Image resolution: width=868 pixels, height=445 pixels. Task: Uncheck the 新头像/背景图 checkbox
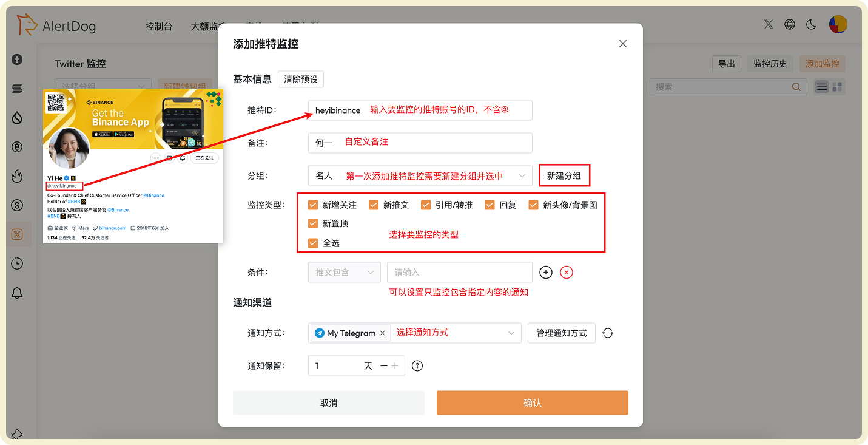click(534, 205)
